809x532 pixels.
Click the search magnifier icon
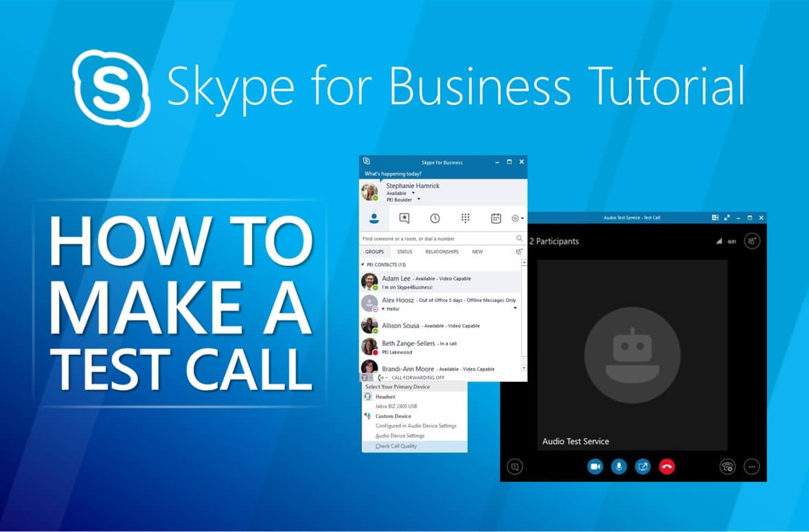tap(519, 238)
